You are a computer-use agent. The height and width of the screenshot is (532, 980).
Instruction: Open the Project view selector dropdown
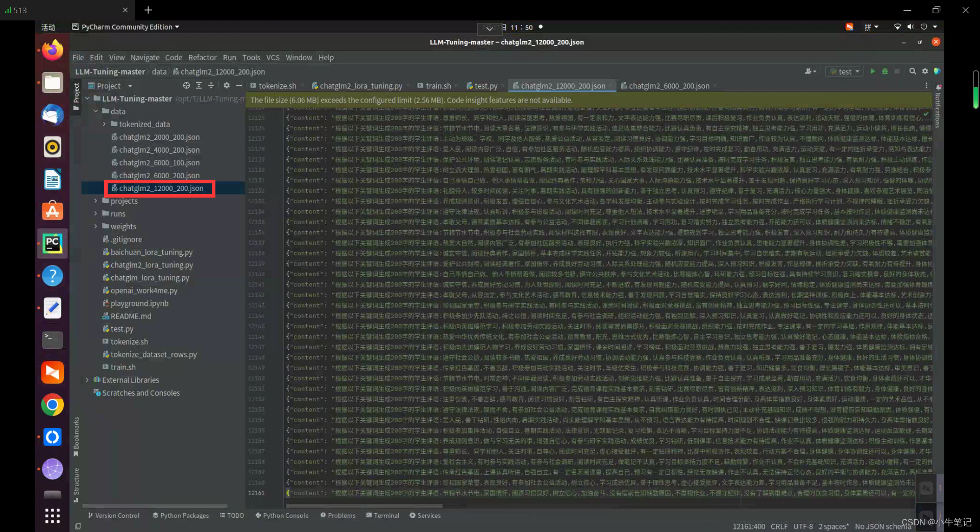point(110,86)
